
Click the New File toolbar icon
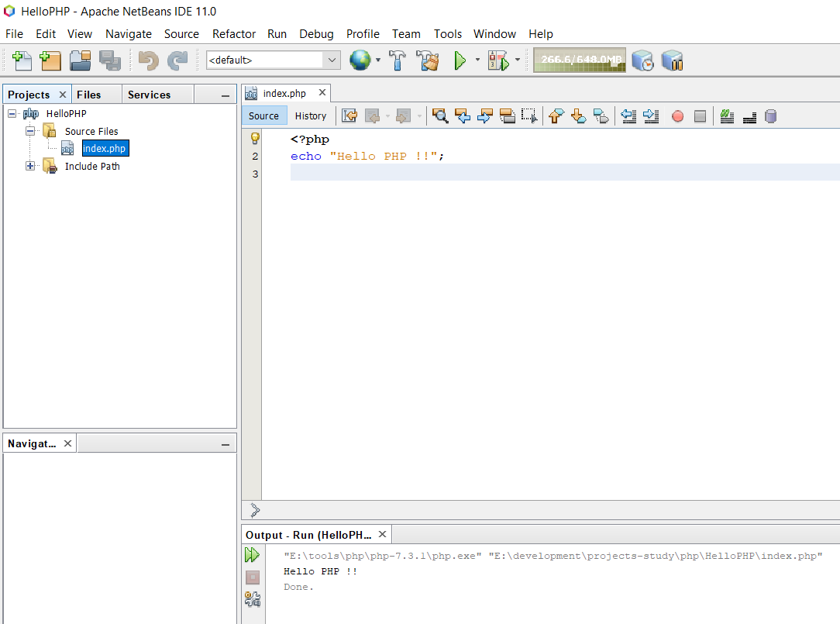click(22, 60)
